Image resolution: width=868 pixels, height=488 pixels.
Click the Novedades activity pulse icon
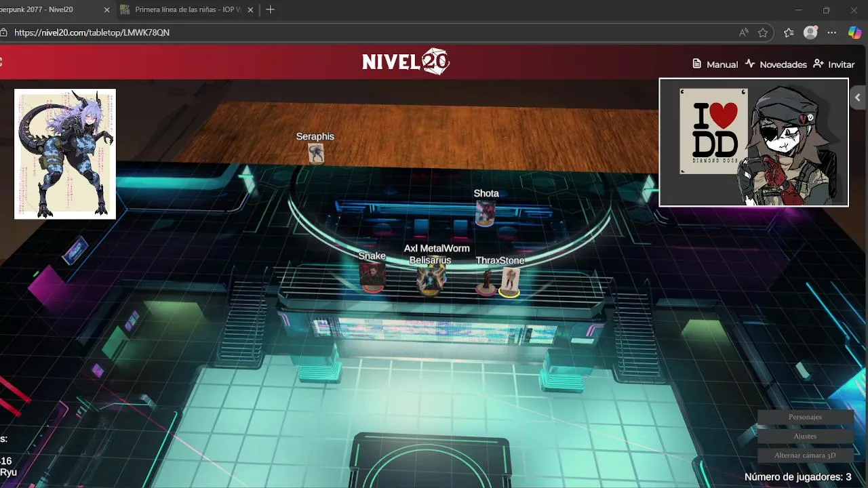coord(750,64)
